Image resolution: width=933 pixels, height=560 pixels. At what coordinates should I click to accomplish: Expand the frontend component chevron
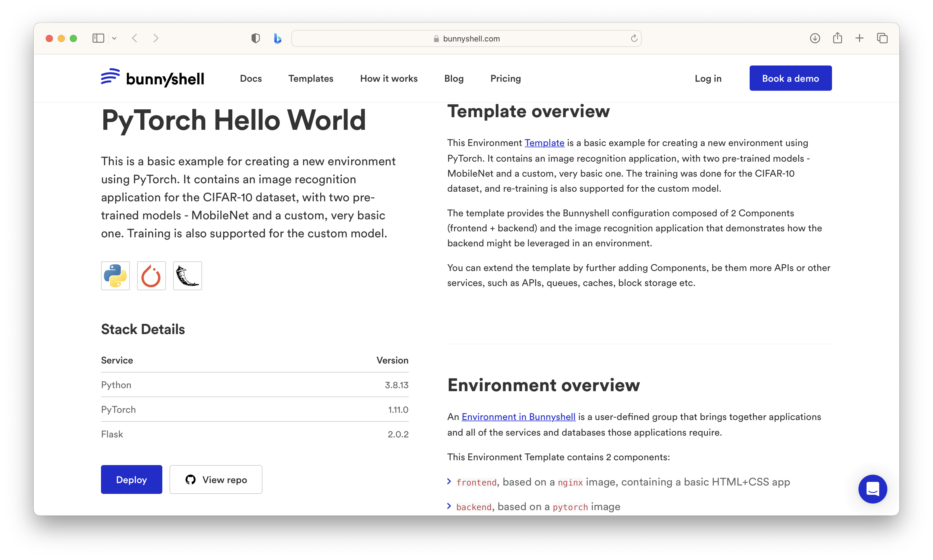[449, 481]
